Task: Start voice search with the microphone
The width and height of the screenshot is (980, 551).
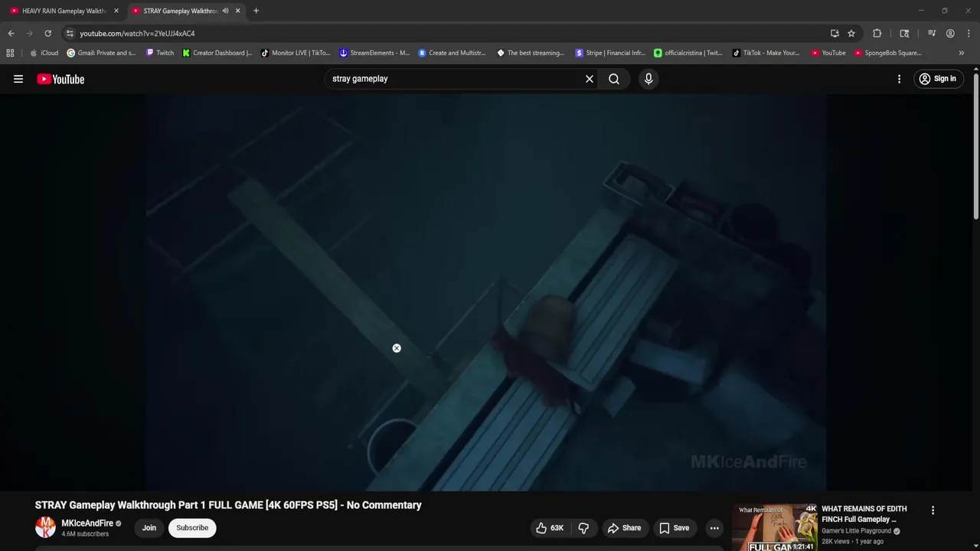Action: pyautogui.click(x=648, y=79)
